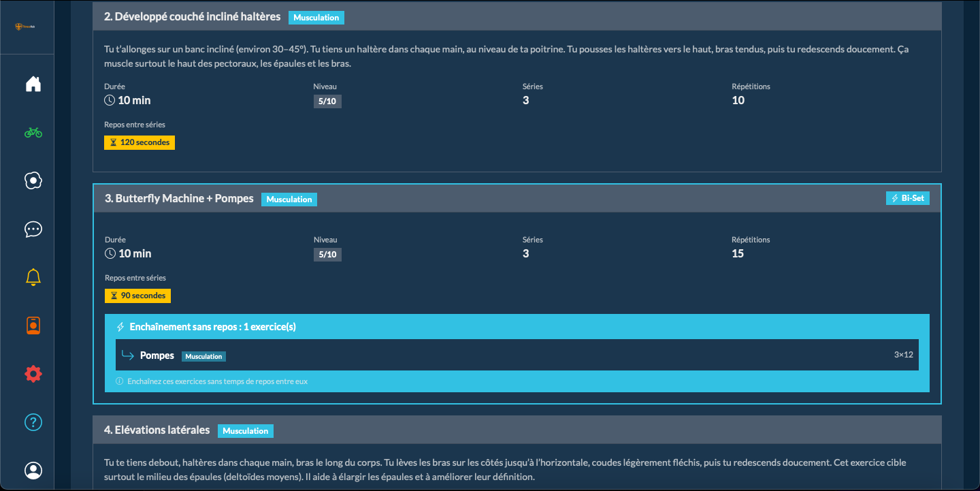Screen dimensions: 980x491
Task: Click the Musculation tag next to Butterfly Machine
Action: 289,200
